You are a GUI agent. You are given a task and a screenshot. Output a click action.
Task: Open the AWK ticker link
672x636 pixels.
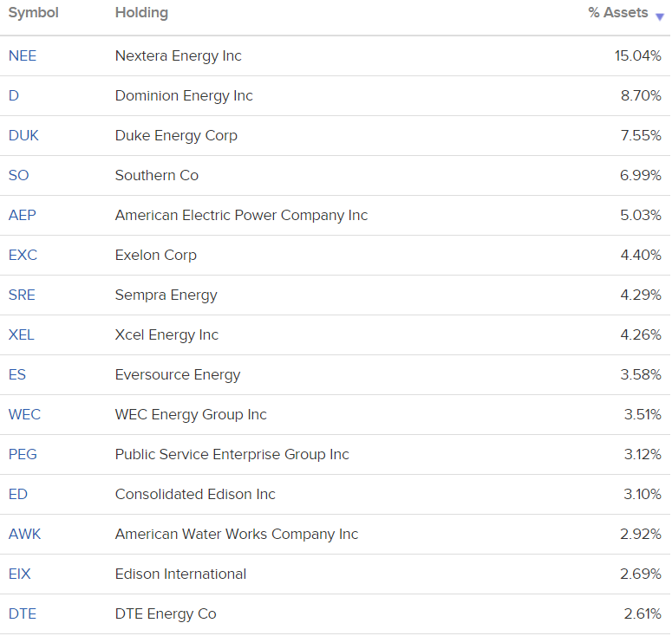click(25, 534)
